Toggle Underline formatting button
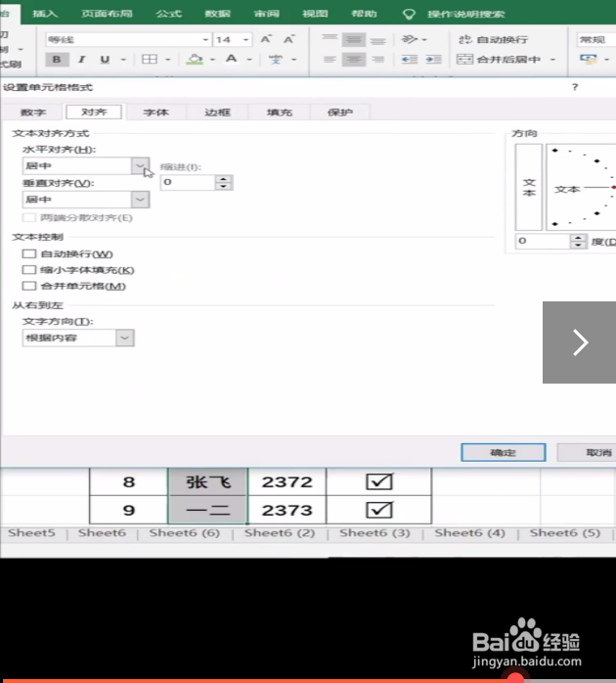 pos(105,60)
